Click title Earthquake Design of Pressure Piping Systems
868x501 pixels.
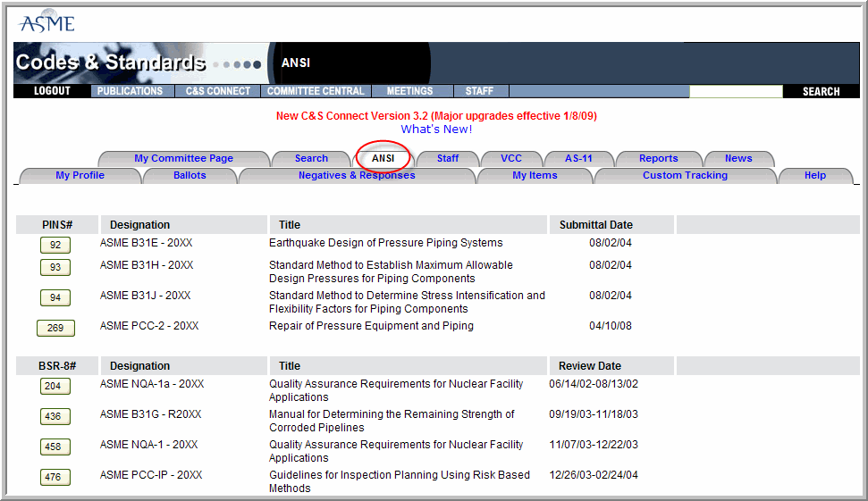pyautogui.click(x=386, y=243)
